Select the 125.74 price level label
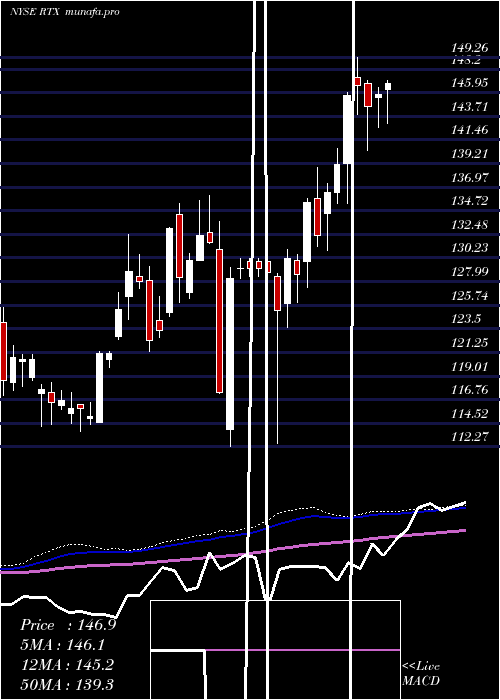The height and width of the screenshot is (700, 500). tap(469, 295)
